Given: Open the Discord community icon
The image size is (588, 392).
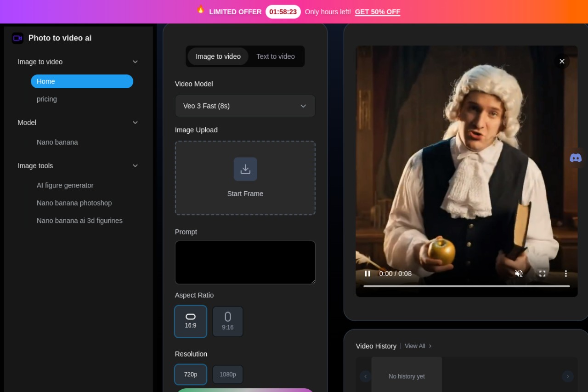Looking at the screenshot, I should pyautogui.click(x=576, y=158).
